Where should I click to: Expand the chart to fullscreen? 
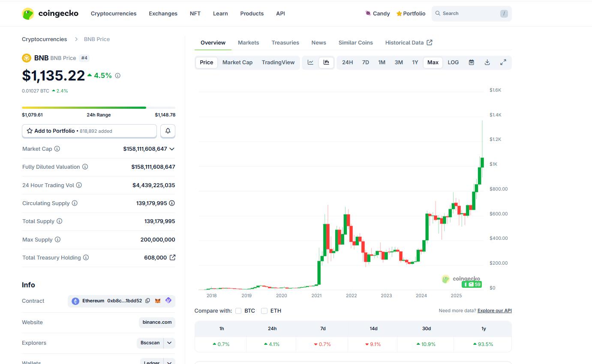[x=503, y=63]
